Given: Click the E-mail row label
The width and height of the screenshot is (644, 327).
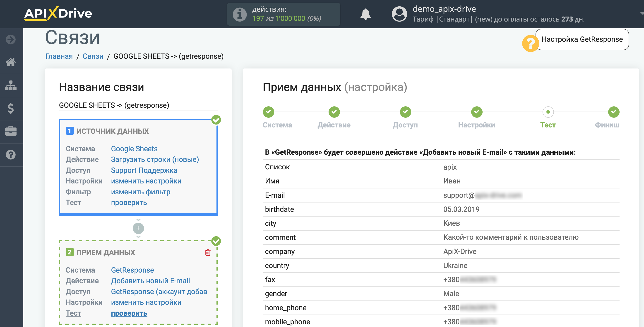Looking at the screenshot, I should coord(275,195).
